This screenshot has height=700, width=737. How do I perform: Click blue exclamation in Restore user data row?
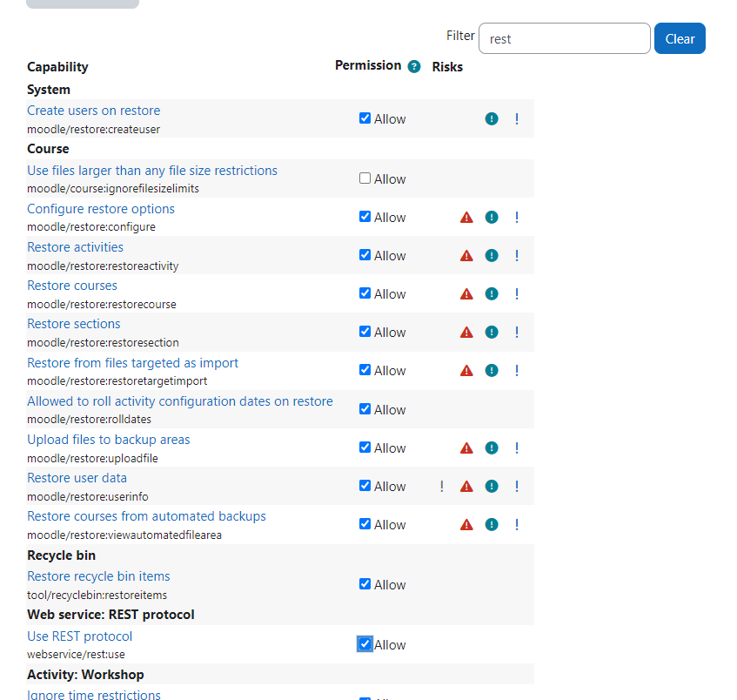click(517, 487)
